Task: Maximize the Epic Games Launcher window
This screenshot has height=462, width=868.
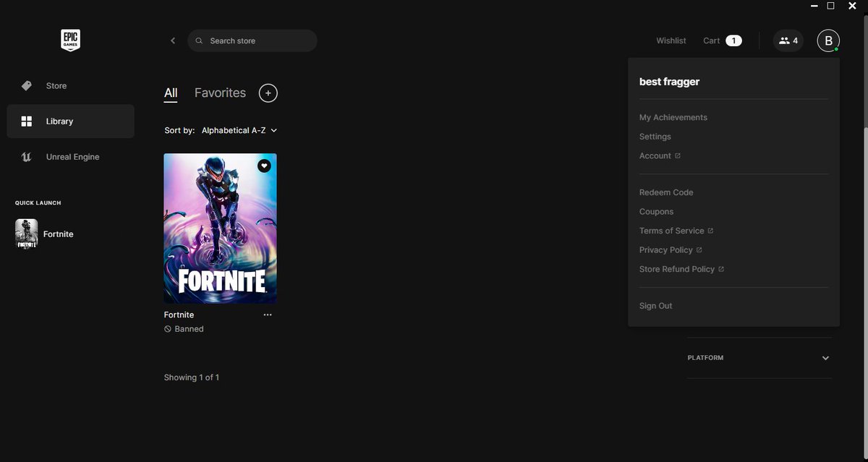Action: point(831,6)
